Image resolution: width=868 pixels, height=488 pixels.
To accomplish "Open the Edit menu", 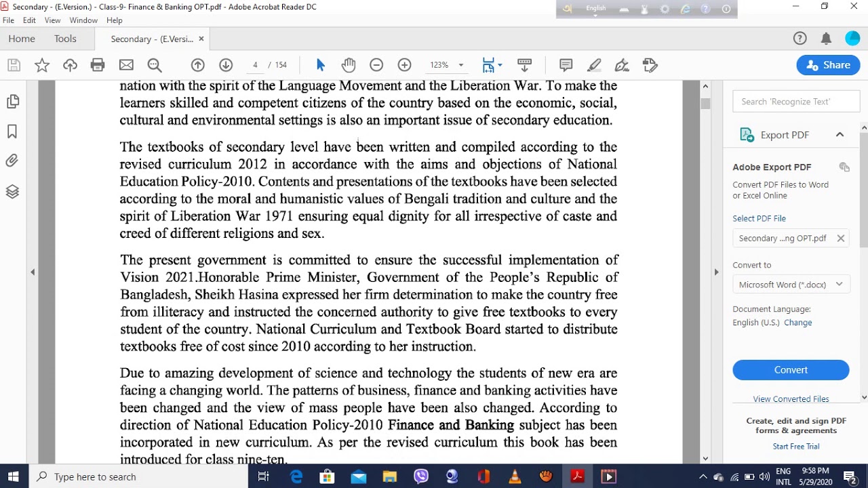I will [29, 20].
